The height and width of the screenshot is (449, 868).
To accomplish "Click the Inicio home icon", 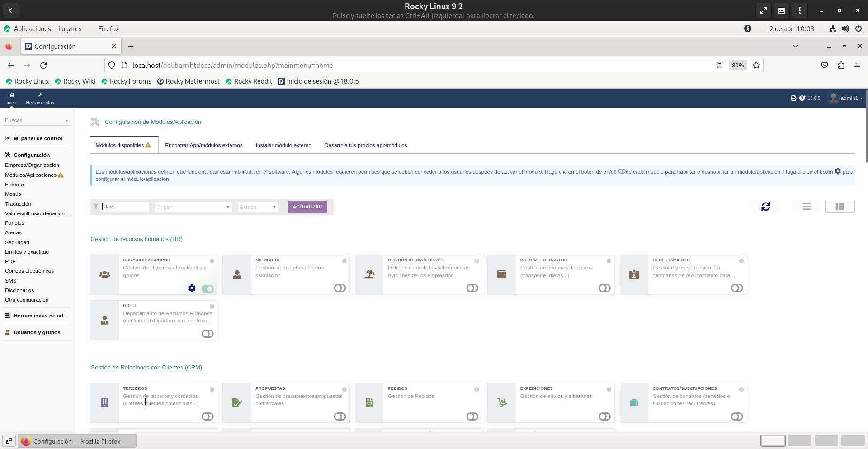I will coord(12,98).
